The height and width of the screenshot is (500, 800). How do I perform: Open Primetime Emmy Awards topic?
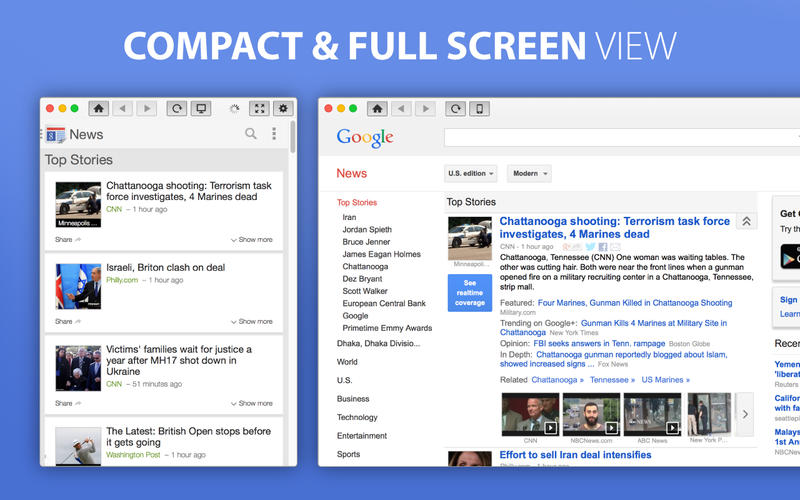387,328
